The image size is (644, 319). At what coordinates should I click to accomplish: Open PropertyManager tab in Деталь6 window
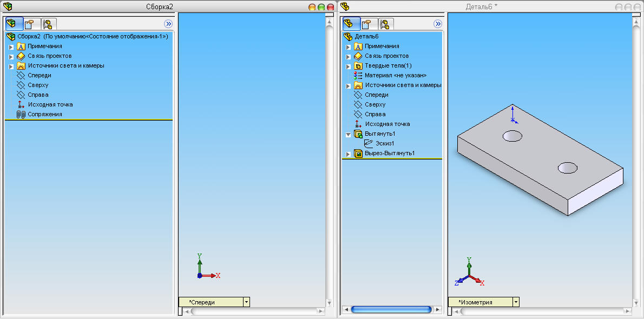click(367, 24)
